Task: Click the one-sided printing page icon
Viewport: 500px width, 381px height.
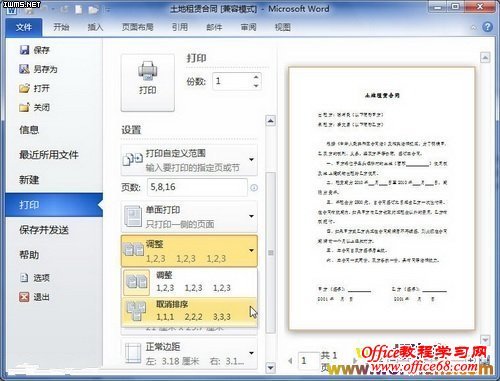Action: (133, 216)
